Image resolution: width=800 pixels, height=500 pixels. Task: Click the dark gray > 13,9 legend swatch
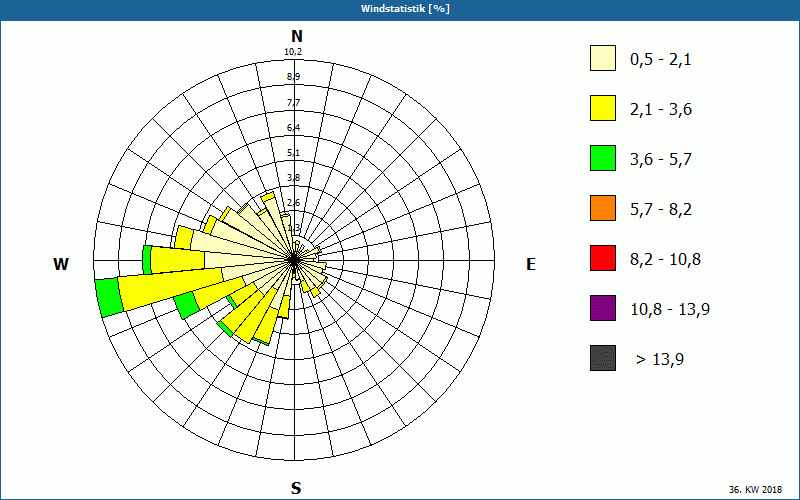603,358
